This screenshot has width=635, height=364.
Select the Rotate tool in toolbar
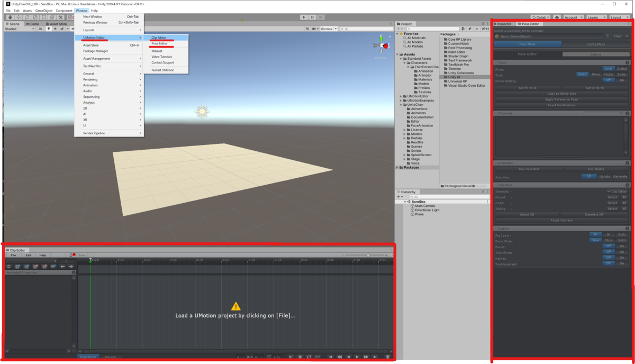pos(27,17)
